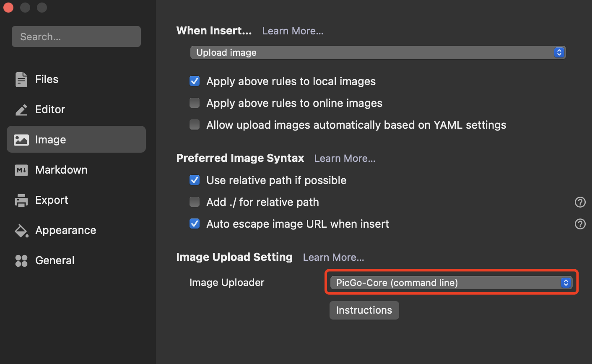This screenshot has height=364, width=592.
Task: Click the Image Uploader label
Action: click(x=227, y=283)
